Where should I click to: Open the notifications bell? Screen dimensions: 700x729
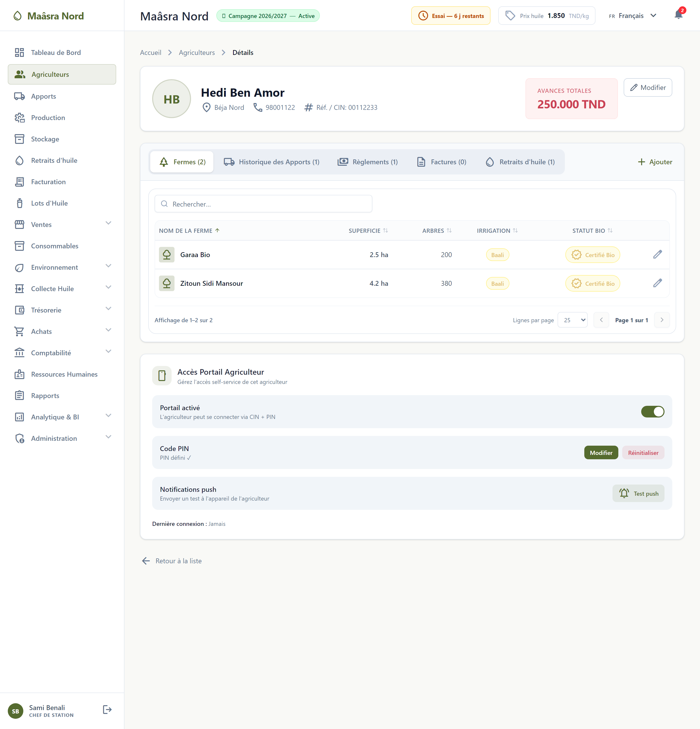(678, 15)
